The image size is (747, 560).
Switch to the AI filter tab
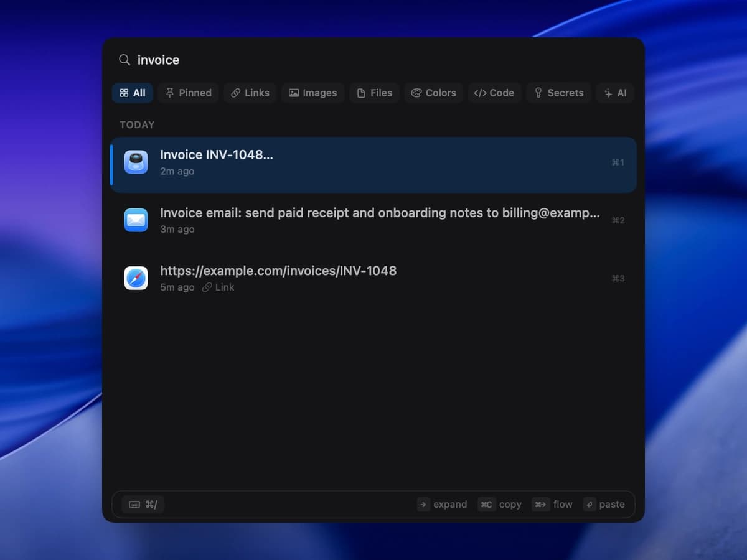[615, 93]
